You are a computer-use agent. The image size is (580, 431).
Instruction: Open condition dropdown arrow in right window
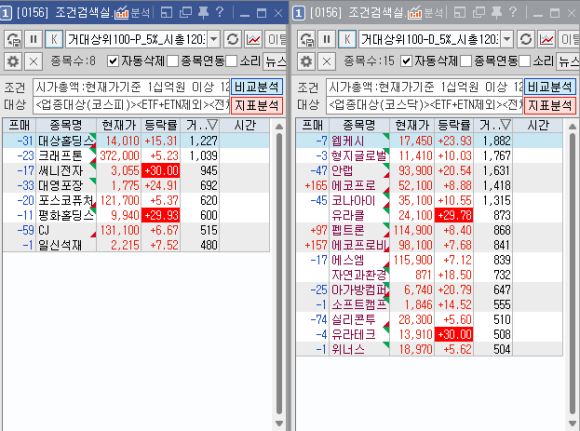(x=507, y=39)
